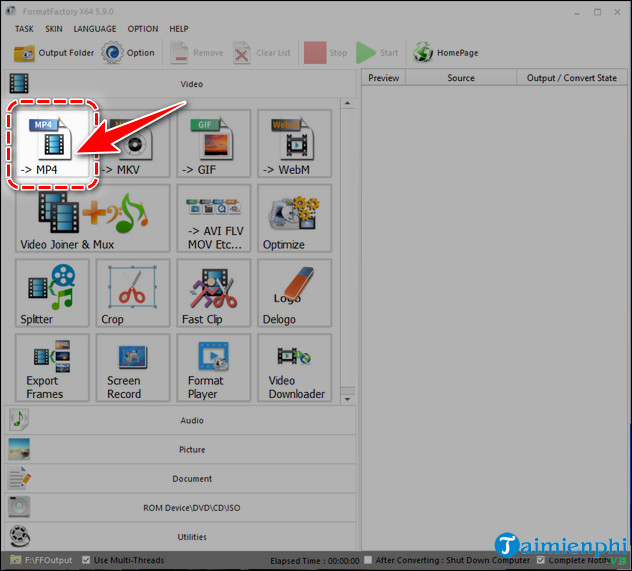Viewport: 632px width, 571px height.
Task: Open Video Joiner & Mux tool
Action: [x=93, y=218]
